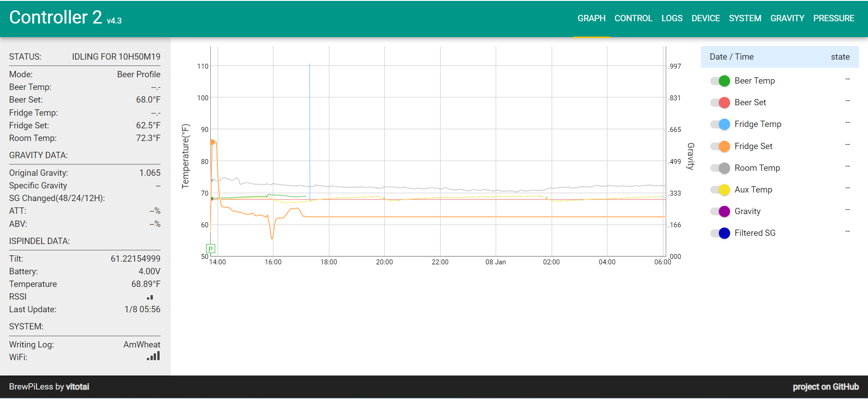Toggle the Beer Set series switch
Image resolution: width=868 pixels, height=399 pixels.
pos(720,103)
